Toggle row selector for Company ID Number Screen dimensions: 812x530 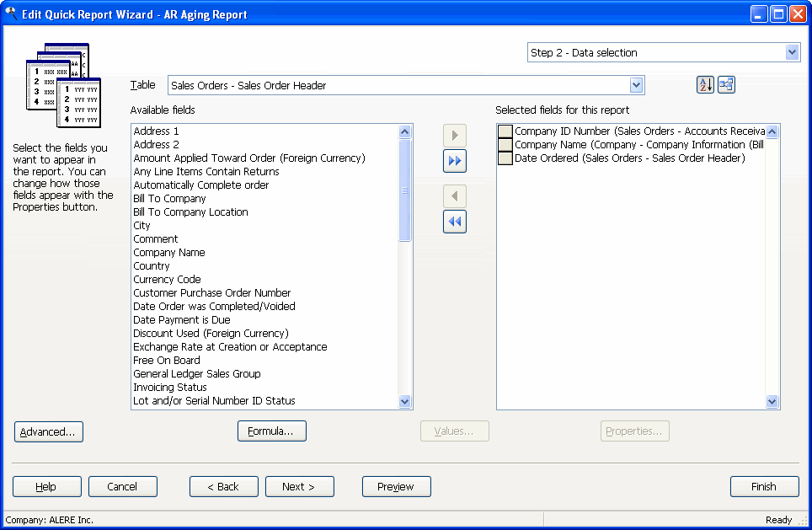pos(505,131)
